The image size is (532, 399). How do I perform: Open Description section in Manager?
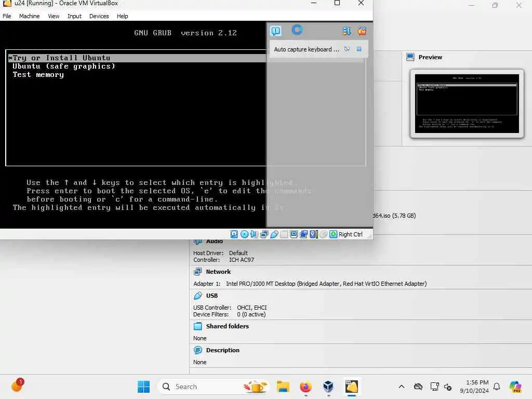[x=222, y=350]
